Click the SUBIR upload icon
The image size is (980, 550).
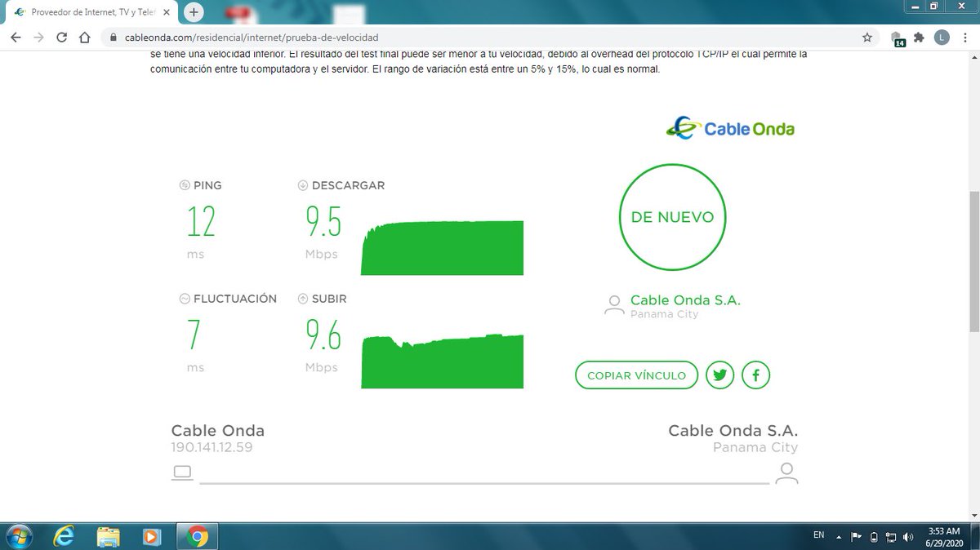point(303,299)
